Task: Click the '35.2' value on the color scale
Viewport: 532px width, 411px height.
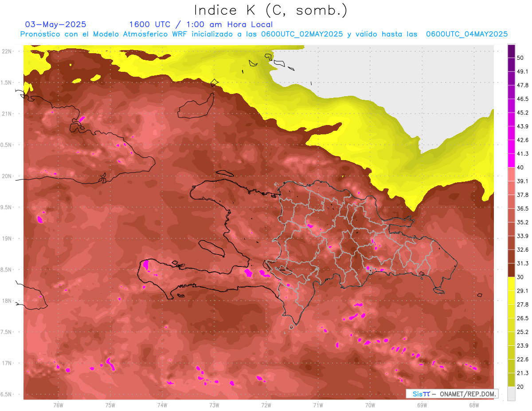Action: 523,222
